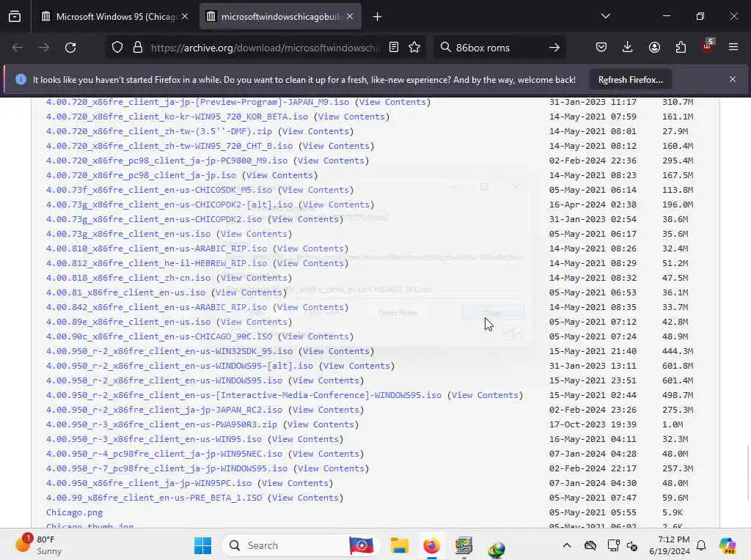Download 4.00.950_r-4 WIN95NEC.iso file

coord(164,454)
